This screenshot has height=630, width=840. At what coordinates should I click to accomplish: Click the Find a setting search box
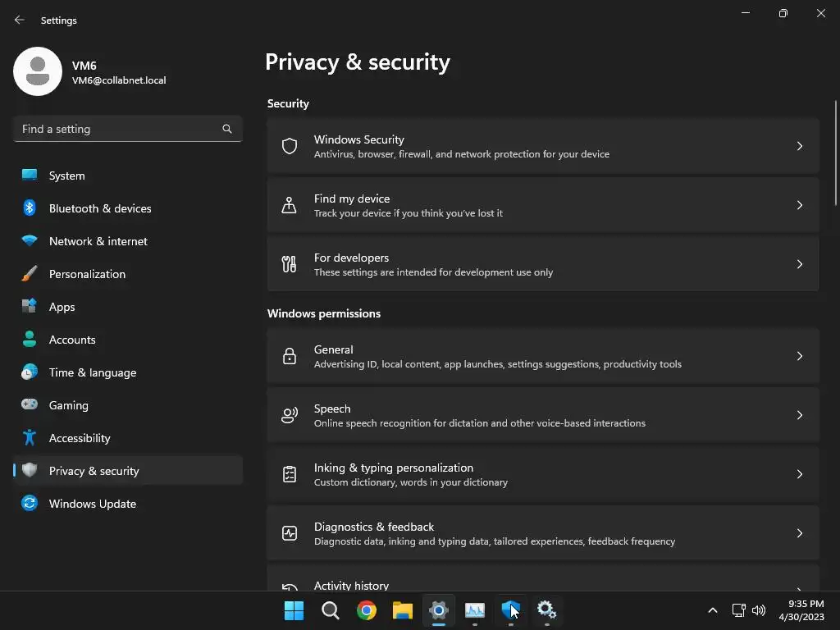pos(119,129)
